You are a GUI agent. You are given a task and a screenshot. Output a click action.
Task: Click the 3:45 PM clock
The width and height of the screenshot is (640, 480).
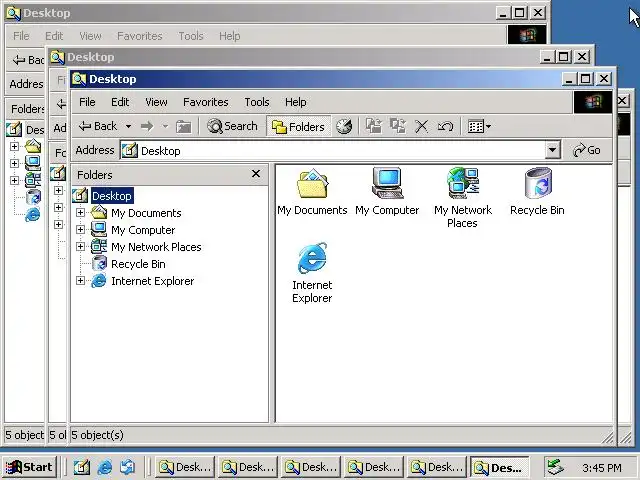tap(602, 467)
